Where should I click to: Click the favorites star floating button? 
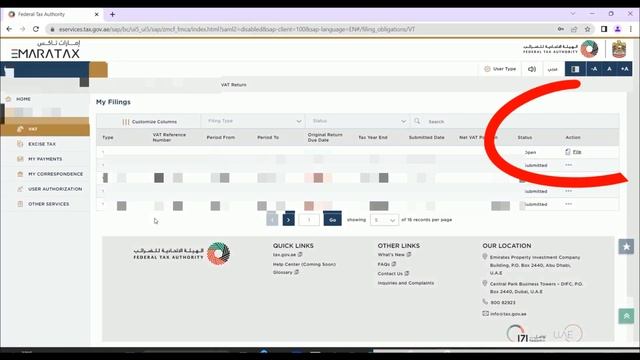pyautogui.click(x=626, y=247)
